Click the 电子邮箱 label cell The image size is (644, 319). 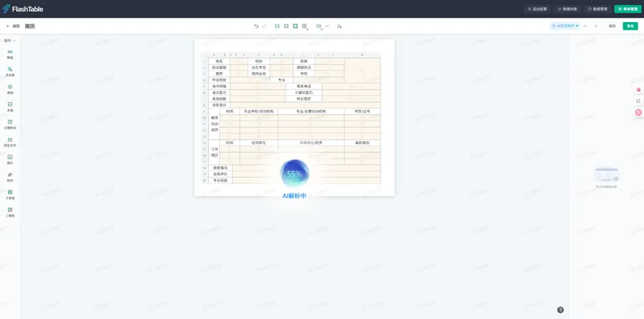tap(219, 87)
